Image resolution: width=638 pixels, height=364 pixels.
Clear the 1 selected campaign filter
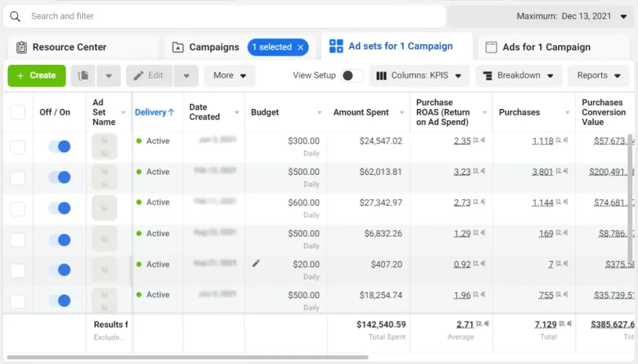(x=301, y=47)
